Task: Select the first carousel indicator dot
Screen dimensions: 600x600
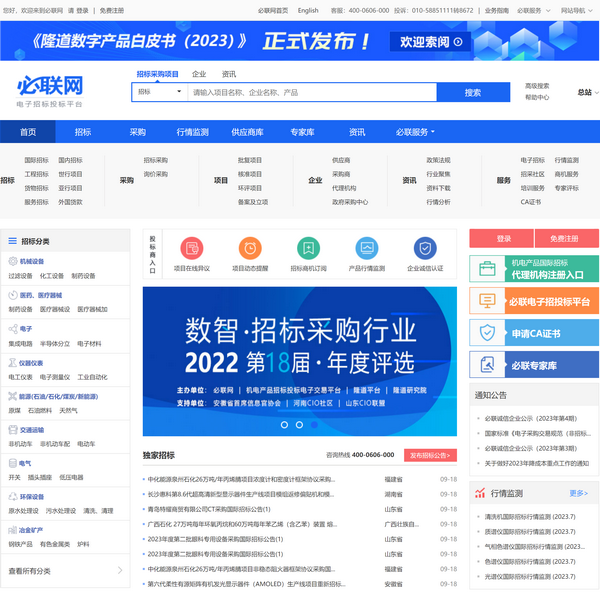Action: click(284, 425)
